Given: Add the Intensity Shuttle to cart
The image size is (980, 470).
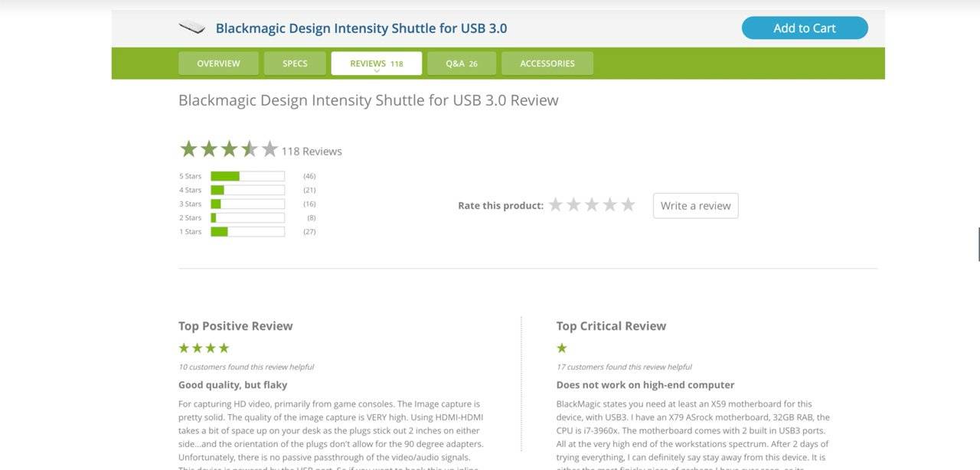Looking at the screenshot, I should click(804, 28).
